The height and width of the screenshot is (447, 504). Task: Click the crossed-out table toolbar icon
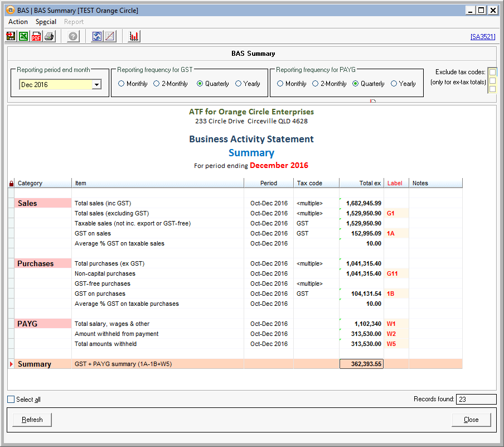pos(110,36)
